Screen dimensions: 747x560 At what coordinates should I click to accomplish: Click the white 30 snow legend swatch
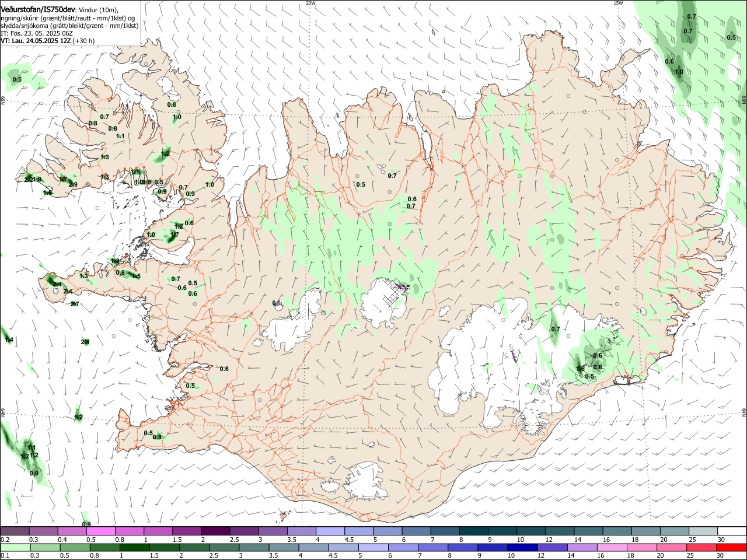click(x=731, y=531)
